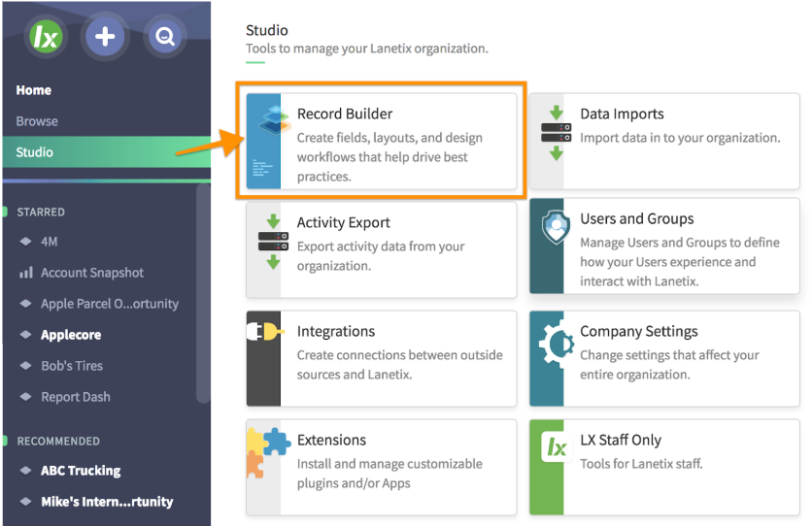Open the Record Builder title
The width and height of the screenshot is (812, 526).
coord(345,114)
